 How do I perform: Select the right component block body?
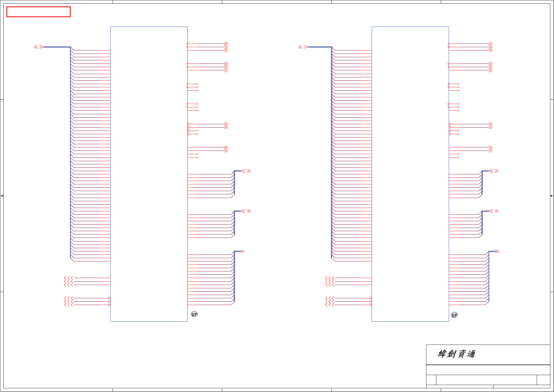(x=410, y=174)
